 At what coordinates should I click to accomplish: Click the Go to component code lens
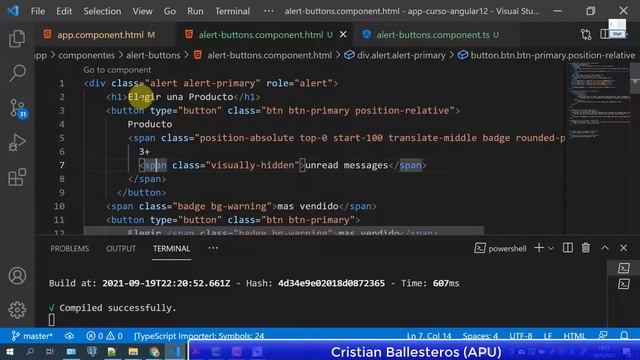pyautogui.click(x=117, y=70)
